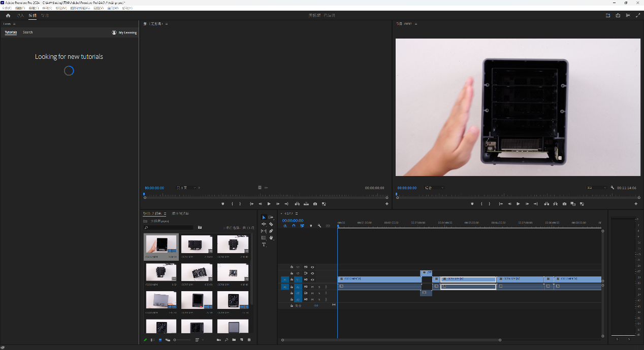Open the project panel sort dropdown
The image size is (644, 350).
[199, 340]
